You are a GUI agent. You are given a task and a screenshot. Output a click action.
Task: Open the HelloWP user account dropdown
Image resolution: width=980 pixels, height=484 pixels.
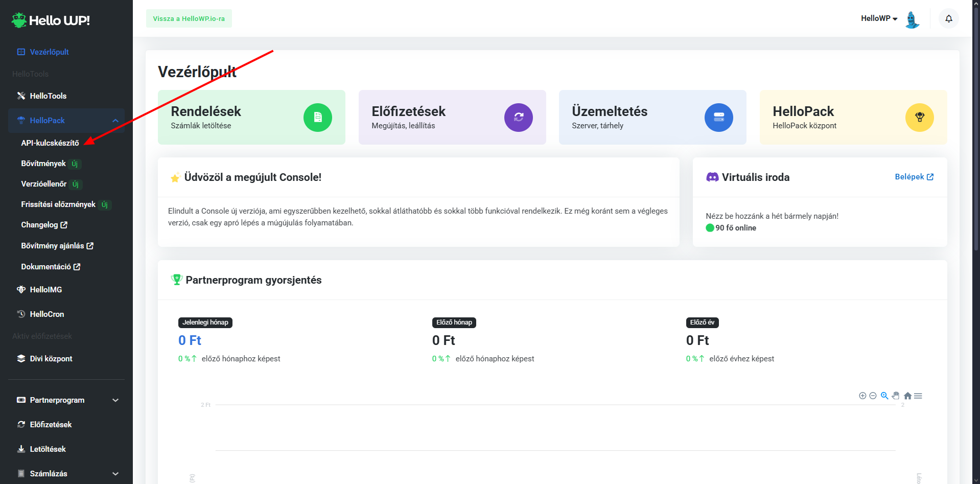pyautogui.click(x=879, y=18)
